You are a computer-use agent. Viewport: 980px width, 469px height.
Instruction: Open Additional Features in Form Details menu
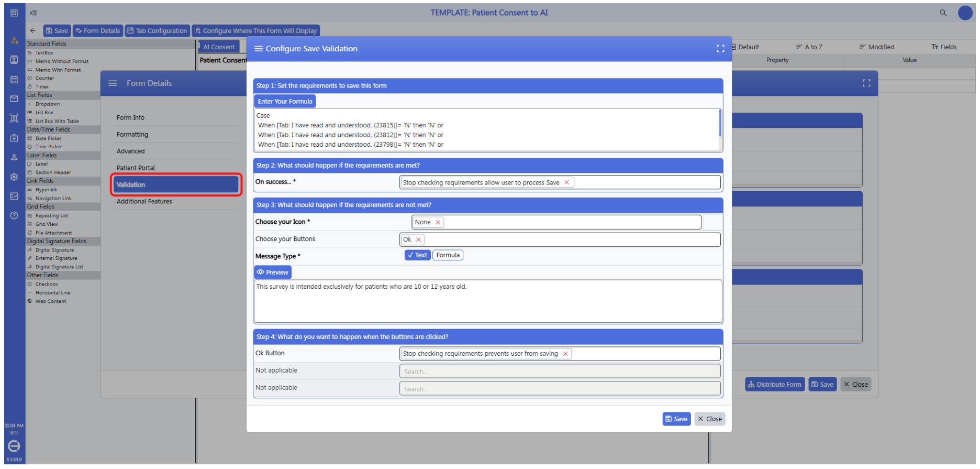[x=175, y=201]
